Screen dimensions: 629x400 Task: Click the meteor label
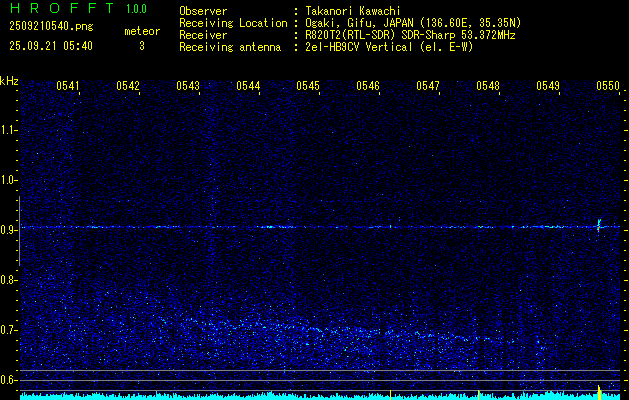coord(142,31)
